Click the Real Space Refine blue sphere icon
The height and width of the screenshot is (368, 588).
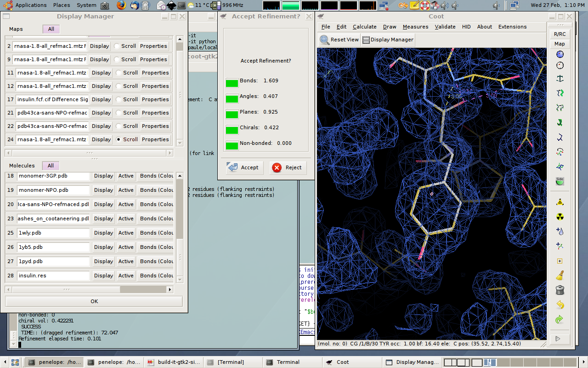point(560,54)
